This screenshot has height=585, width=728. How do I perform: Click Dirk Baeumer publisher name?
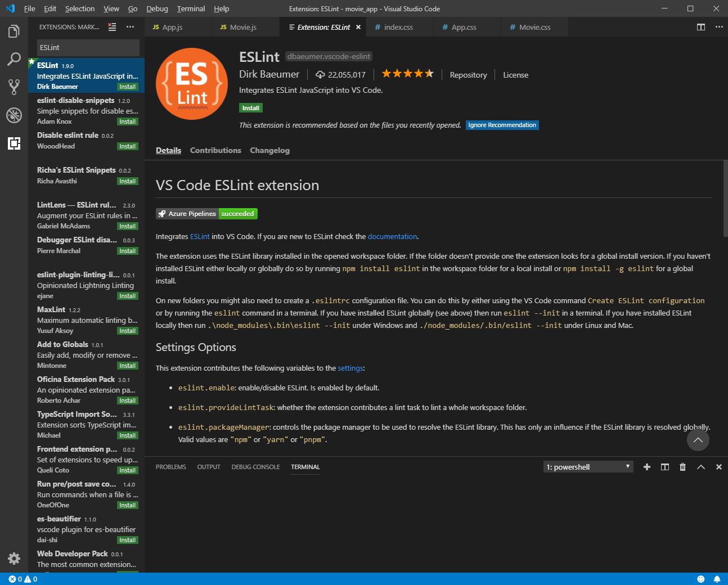point(269,74)
